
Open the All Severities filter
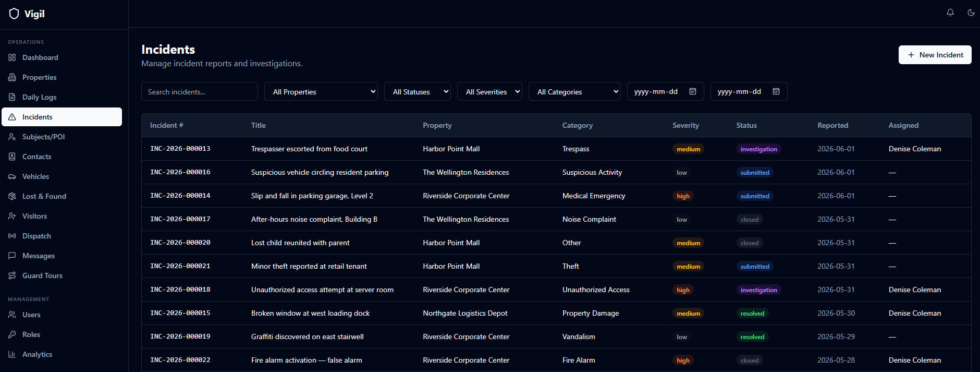489,91
